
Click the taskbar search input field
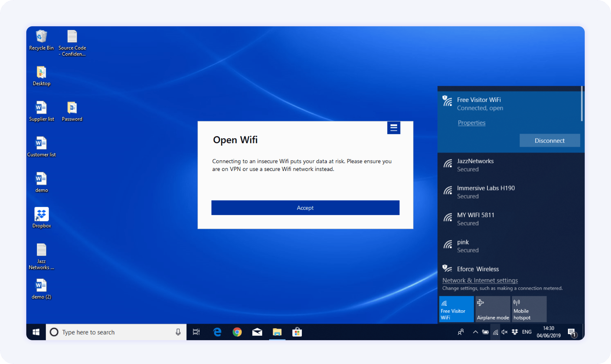tap(115, 332)
